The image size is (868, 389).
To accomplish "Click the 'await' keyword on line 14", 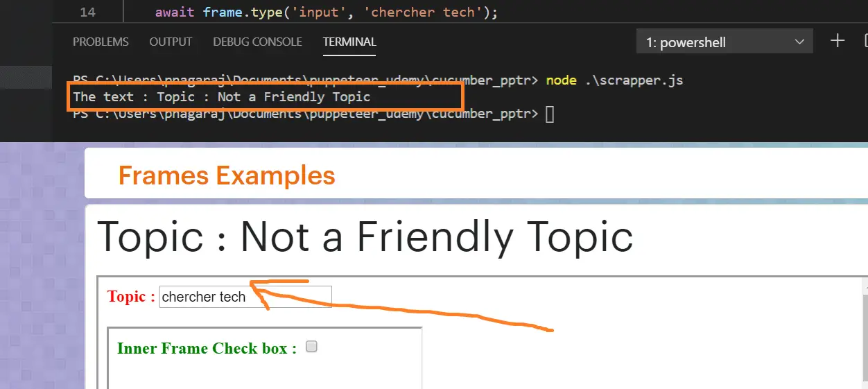I will click(x=175, y=12).
